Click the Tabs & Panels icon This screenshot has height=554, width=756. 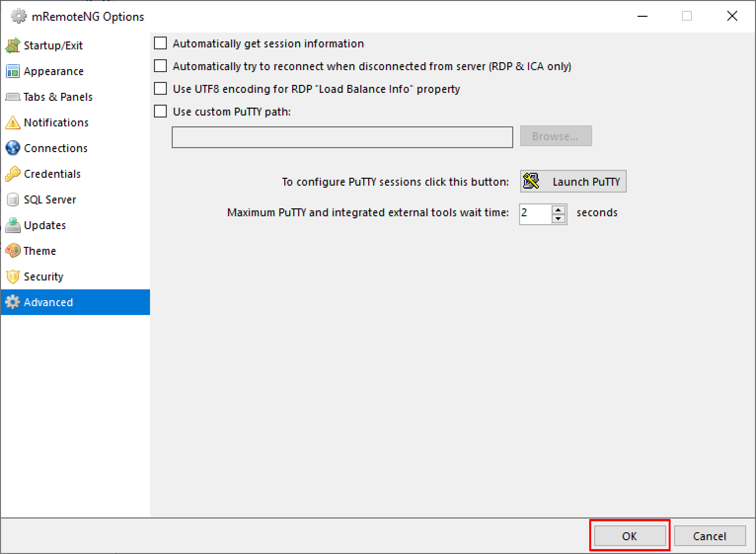point(12,97)
